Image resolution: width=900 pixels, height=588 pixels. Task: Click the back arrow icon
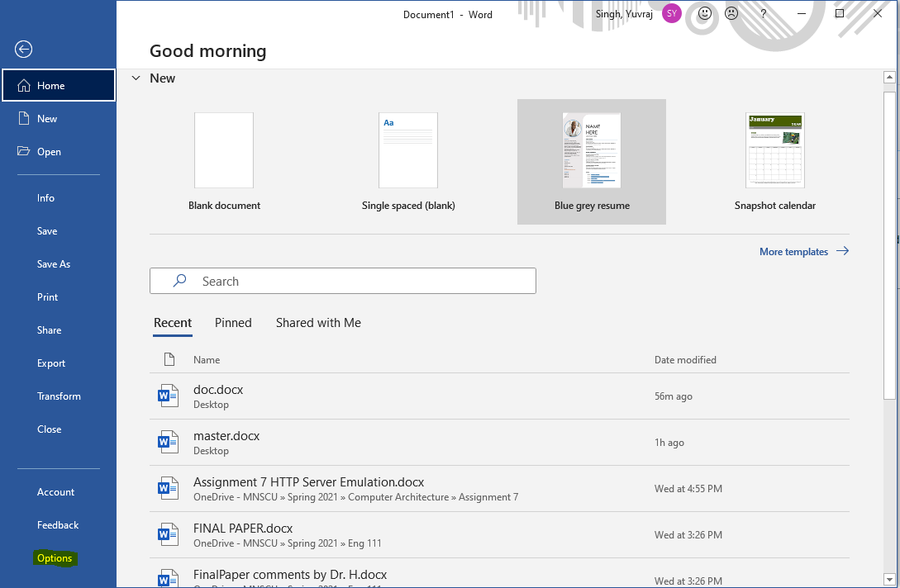click(x=24, y=50)
